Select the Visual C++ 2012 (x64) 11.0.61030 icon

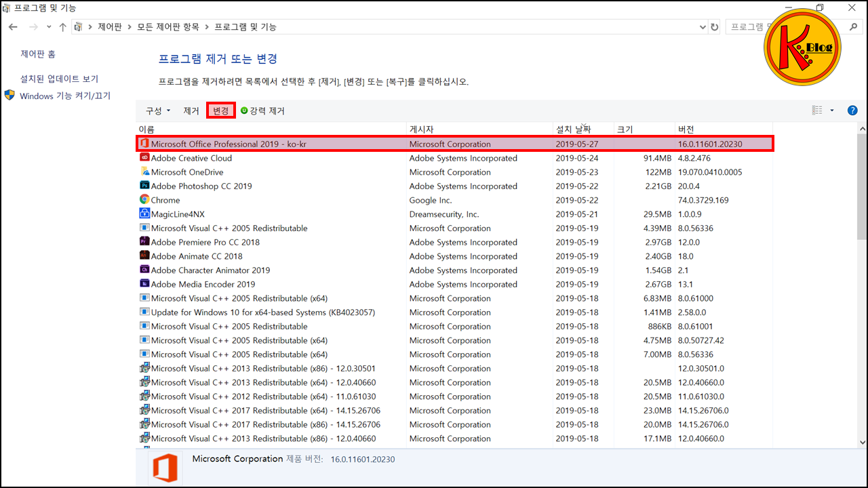(144, 396)
